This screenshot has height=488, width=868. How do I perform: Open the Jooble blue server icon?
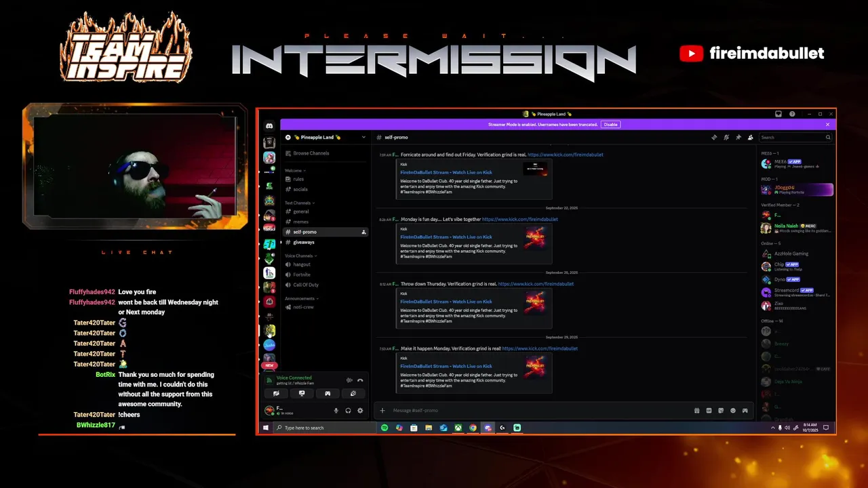269,344
